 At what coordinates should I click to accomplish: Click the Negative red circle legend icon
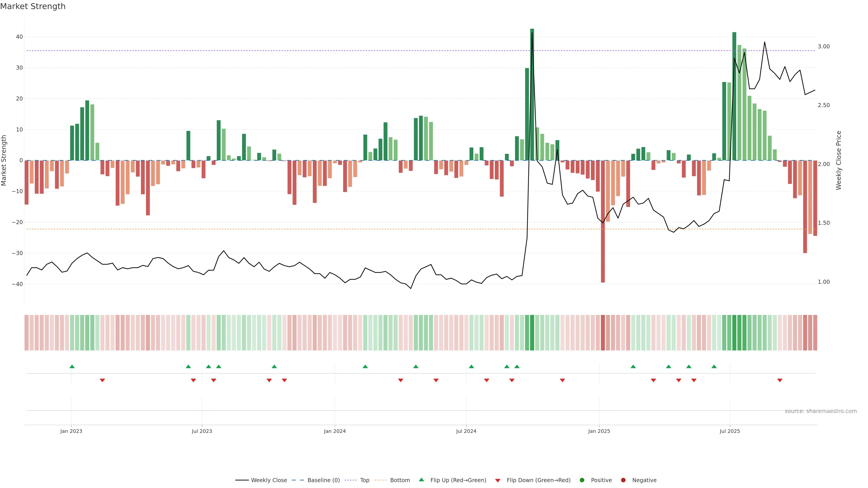click(623, 480)
